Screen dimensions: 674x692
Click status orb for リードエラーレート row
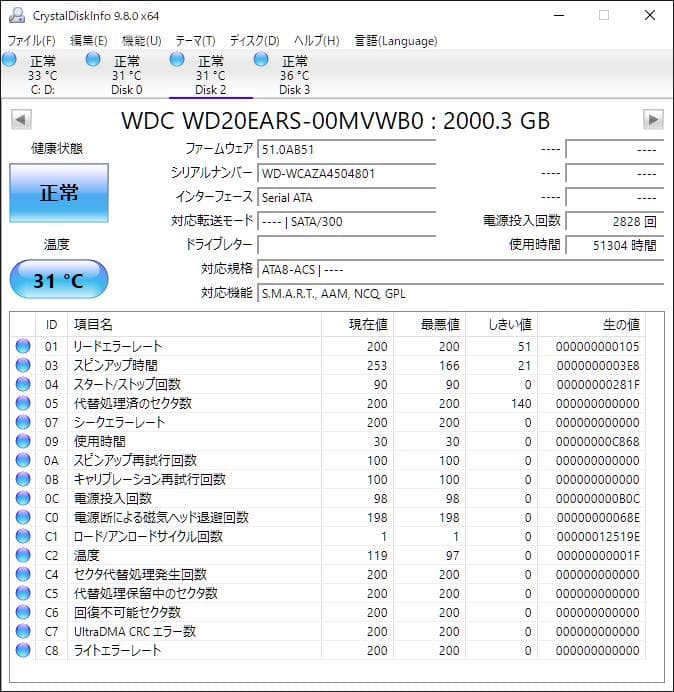pyautogui.click(x=23, y=346)
